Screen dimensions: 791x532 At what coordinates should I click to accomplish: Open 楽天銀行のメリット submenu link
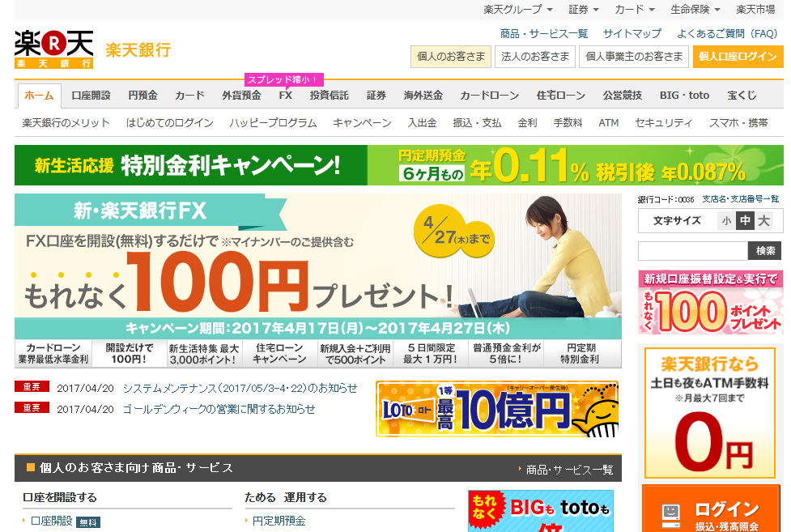click(x=66, y=123)
